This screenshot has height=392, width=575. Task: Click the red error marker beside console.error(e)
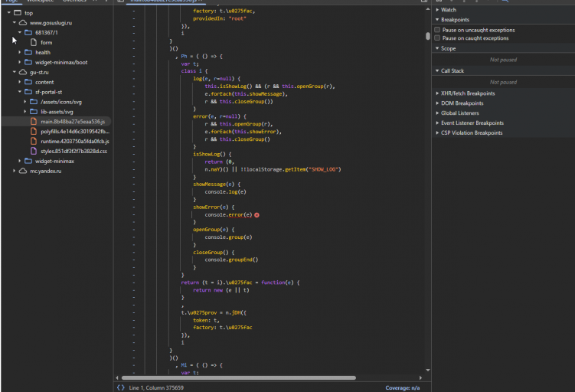(256, 215)
